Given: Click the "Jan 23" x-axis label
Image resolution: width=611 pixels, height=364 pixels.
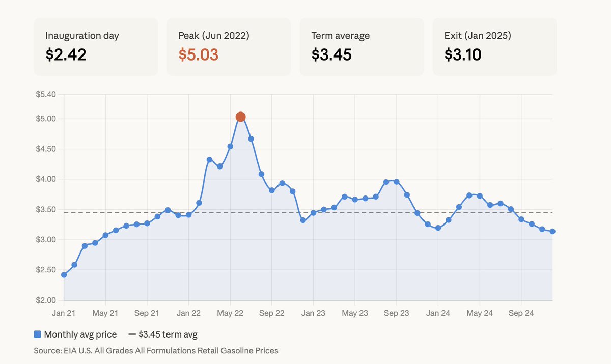Looking at the screenshot, I should click(x=313, y=313).
